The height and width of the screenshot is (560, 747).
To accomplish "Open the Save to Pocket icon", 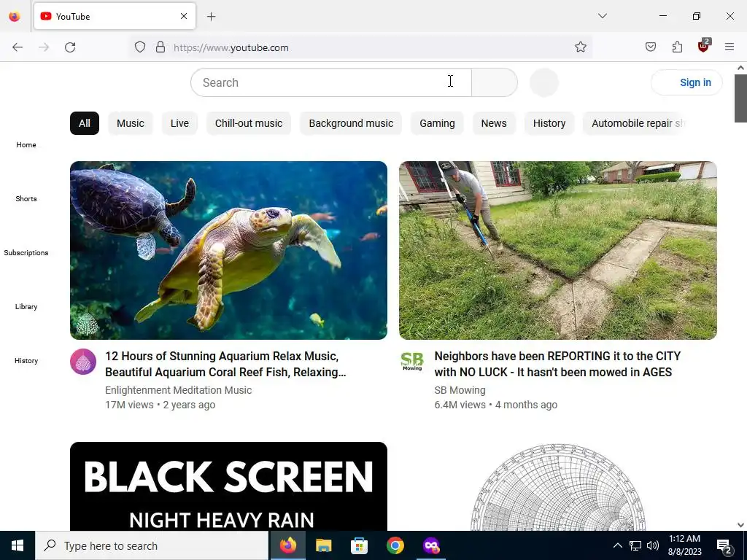I will pyautogui.click(x=650, y=47).
